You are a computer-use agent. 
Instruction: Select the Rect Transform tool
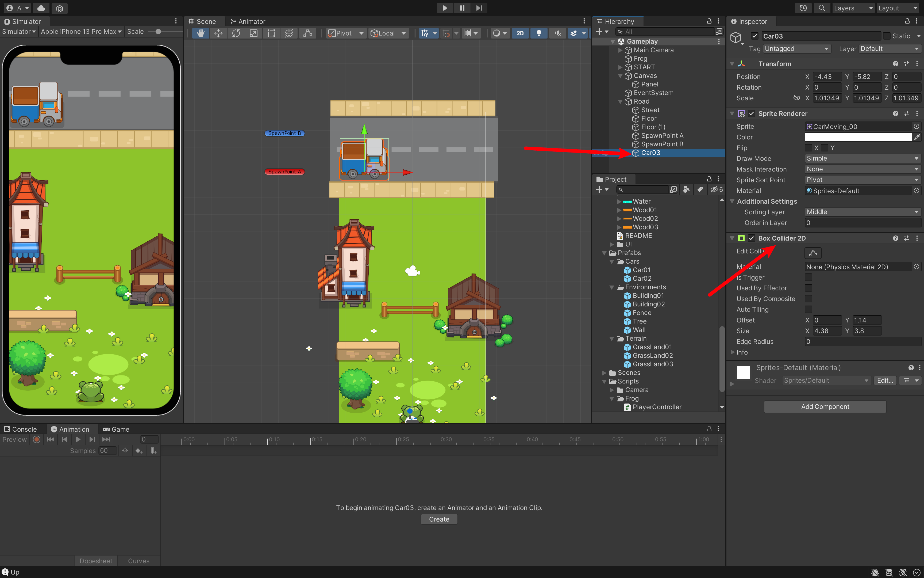[271, 33]
